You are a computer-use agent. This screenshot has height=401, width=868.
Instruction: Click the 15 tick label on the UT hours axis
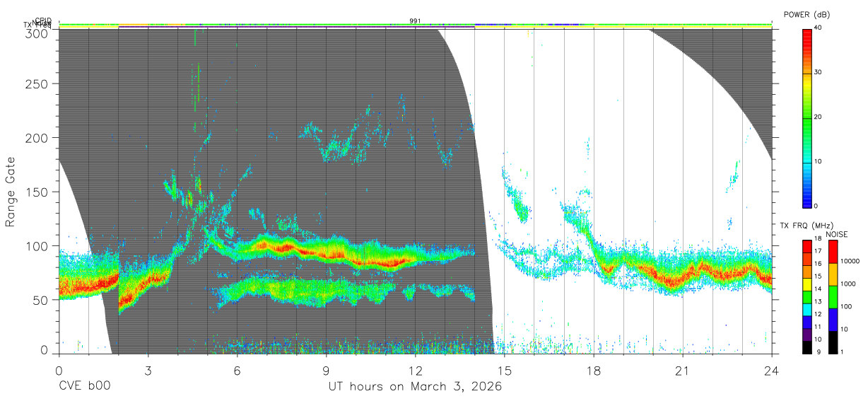pyautogui.click(x=504, y=371)
